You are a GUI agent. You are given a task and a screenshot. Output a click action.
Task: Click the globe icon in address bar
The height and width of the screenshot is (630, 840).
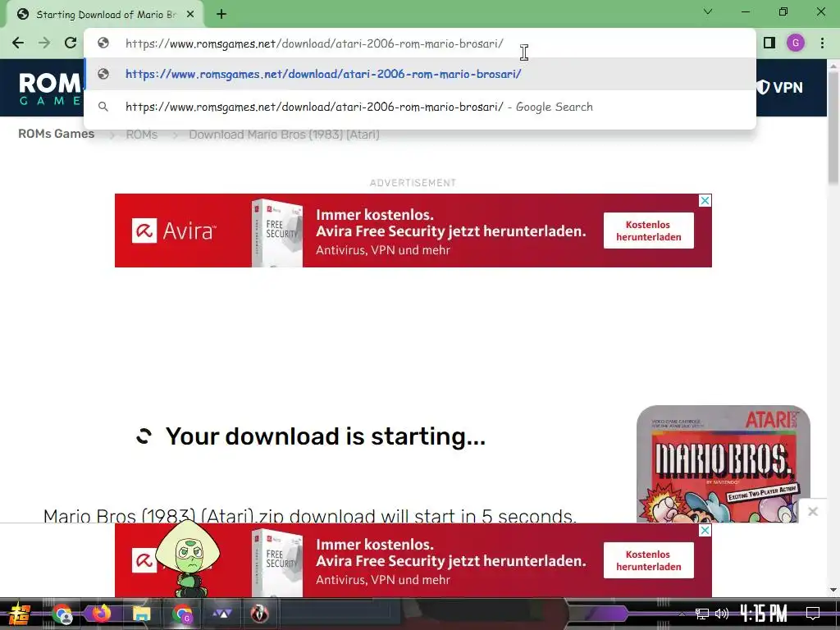point(103,43)
